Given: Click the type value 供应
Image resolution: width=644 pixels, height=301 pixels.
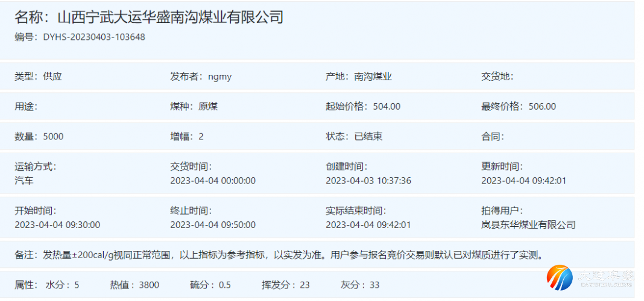Looking at the screenshot, I should click(53, 77).
